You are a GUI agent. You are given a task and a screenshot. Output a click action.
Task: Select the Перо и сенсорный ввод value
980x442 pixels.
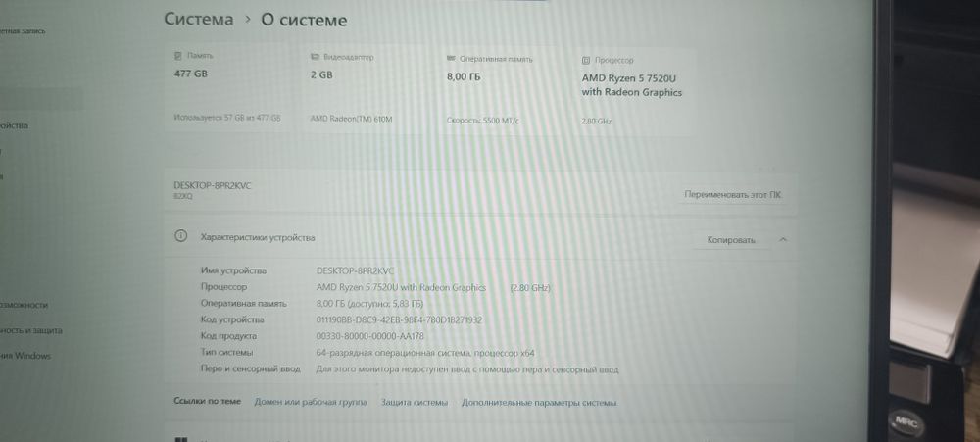[467, 369]
